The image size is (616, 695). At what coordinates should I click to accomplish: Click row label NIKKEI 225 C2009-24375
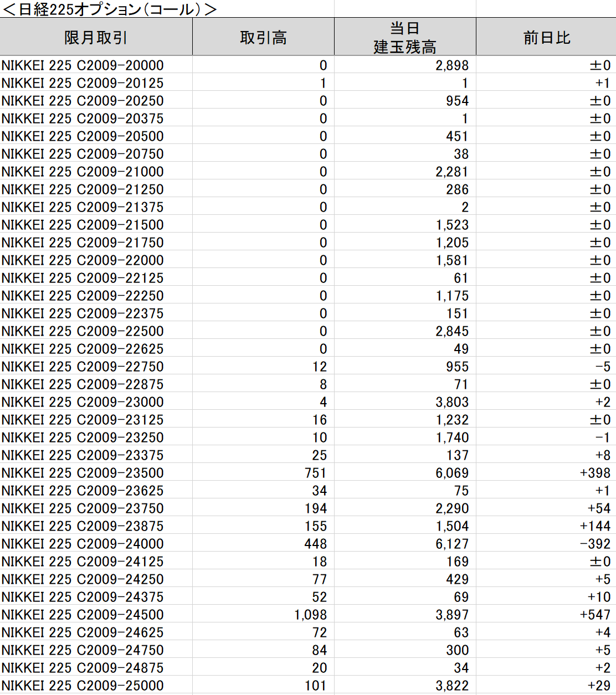83,597
